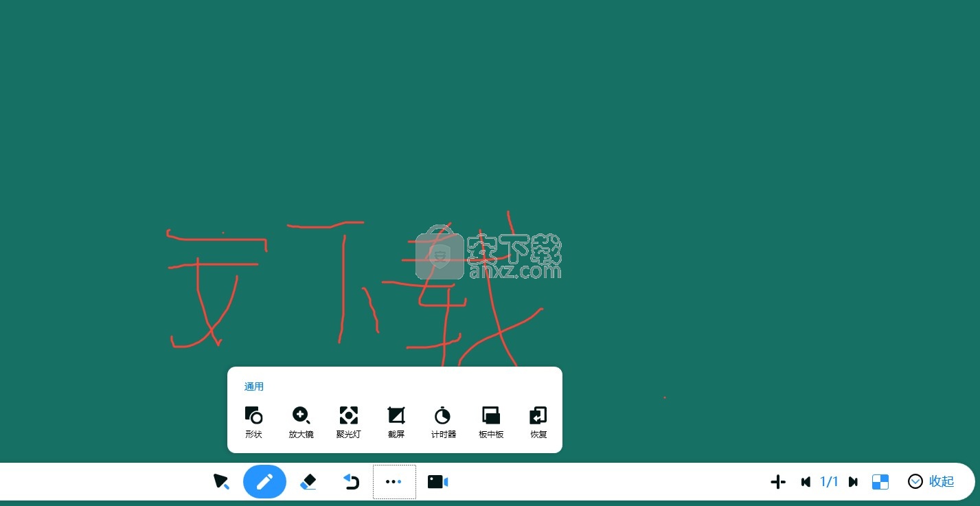Open the board-in-board tool (板中板)
This screenshot has height=506, width=980.
491,422
